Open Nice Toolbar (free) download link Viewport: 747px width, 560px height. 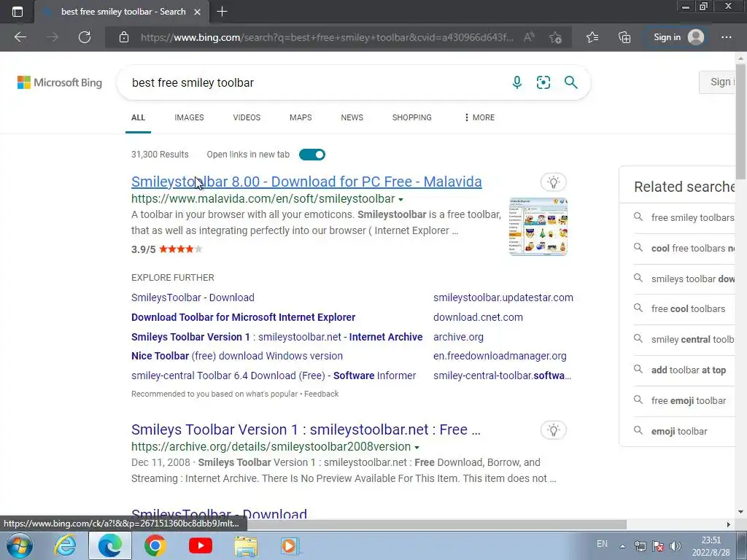237,356
